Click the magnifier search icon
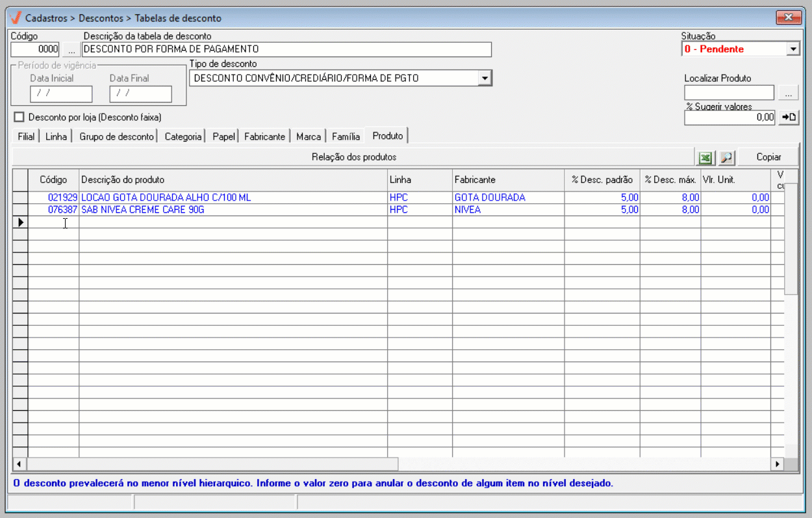The height and width of the screenshot is (518, 812). pyautogui.click(x=726, y=158)
